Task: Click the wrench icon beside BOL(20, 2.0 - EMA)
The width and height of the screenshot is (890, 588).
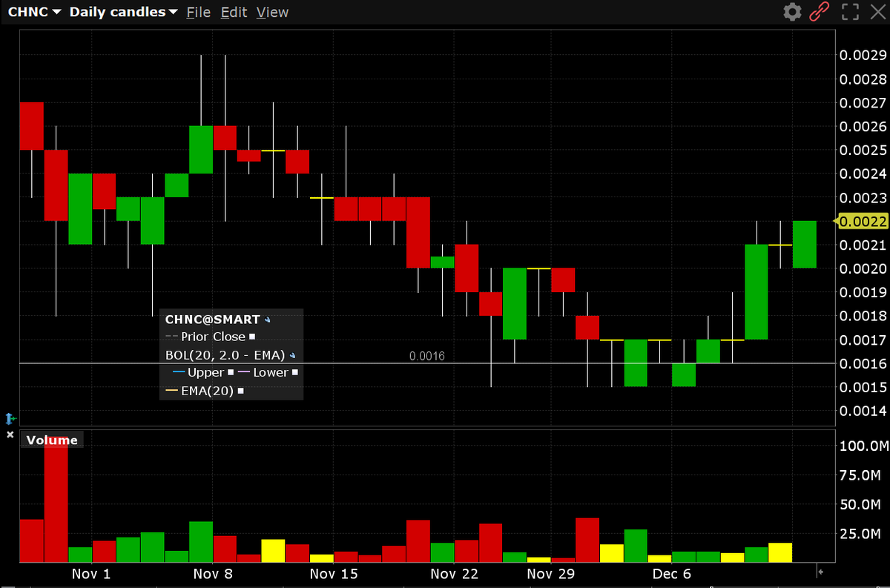Action: click(292, 355)
